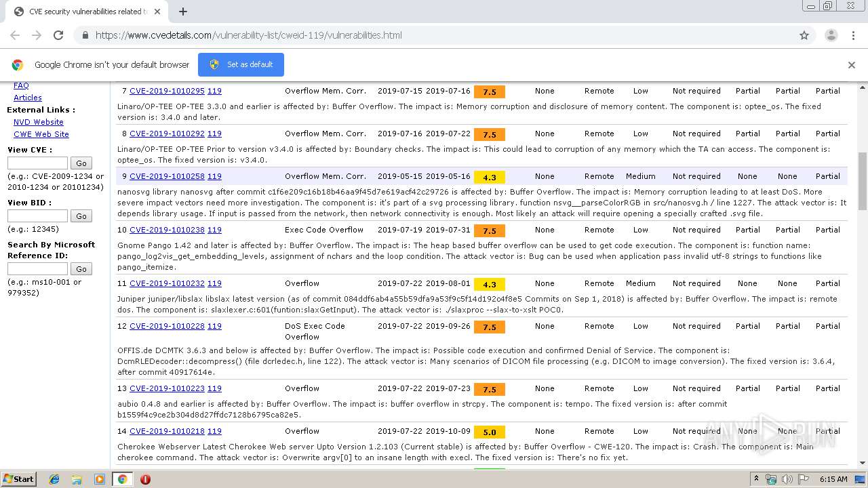Screen dimensions: 868x488
Task: Dismiss the default browser notification bar
Action: [x=852, y=65]
